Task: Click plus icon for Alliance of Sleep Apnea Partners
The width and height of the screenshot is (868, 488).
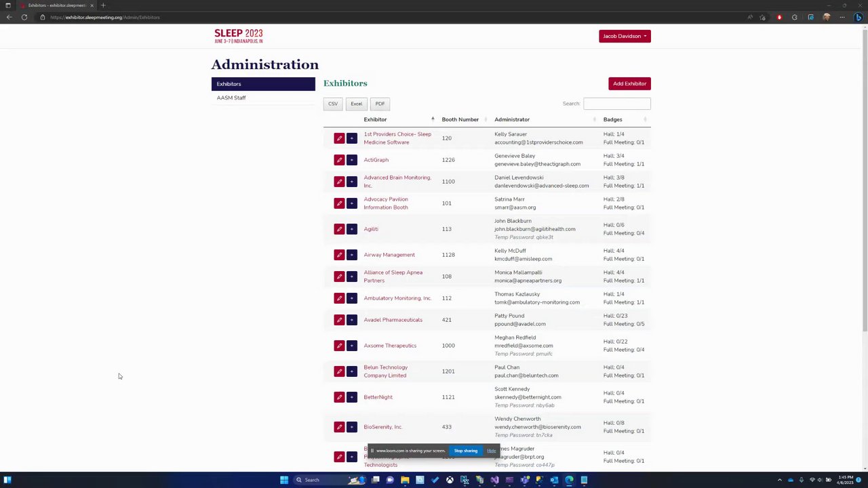Action: point(351,277)
